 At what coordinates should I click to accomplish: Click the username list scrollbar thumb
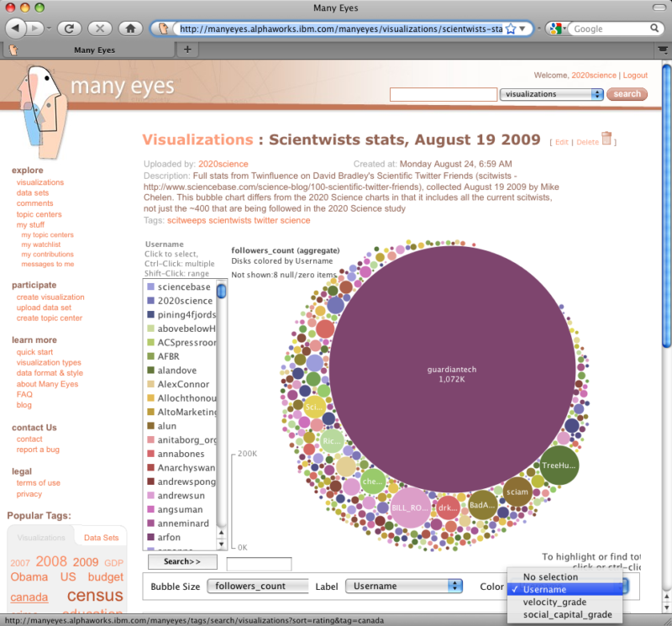pyautogui.click(x=221, y=291)
